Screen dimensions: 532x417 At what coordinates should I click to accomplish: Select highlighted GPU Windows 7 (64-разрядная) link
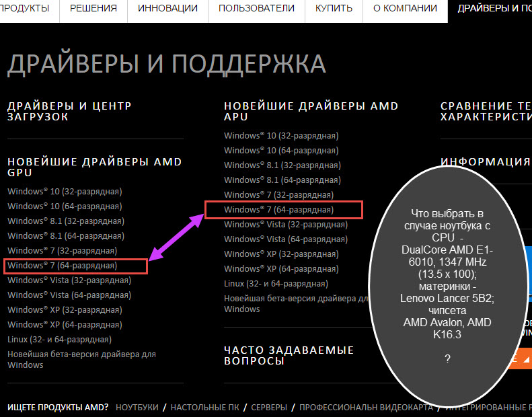tap(62, 266)
